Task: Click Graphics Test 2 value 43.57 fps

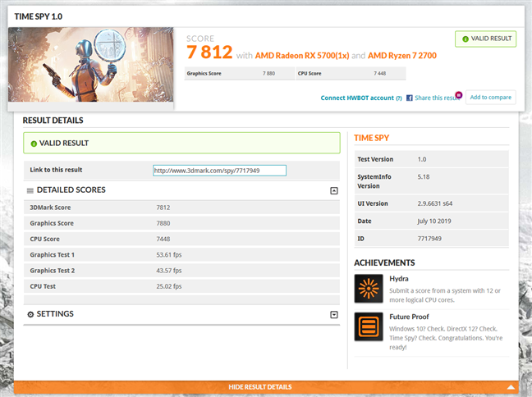Action: (169, 271)
